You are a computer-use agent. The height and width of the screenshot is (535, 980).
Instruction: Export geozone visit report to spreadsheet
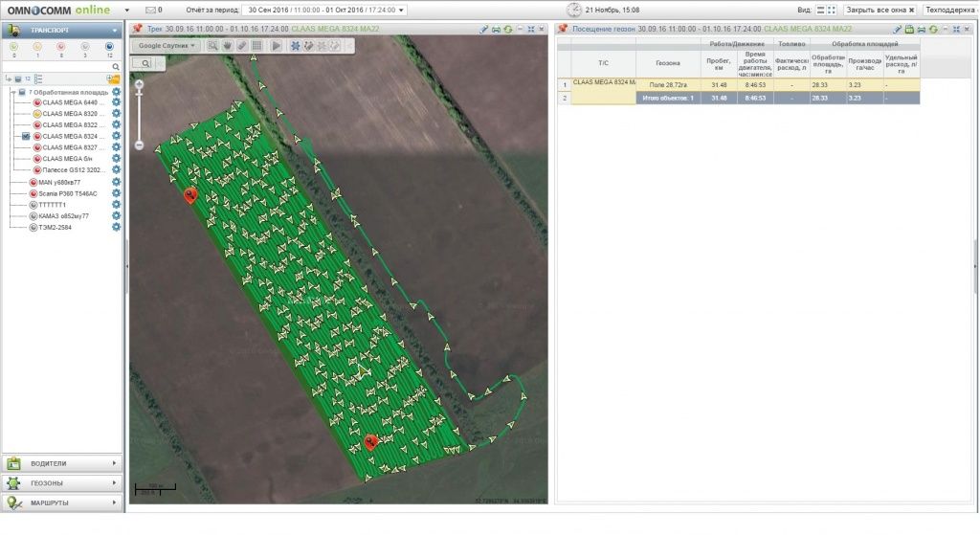909,30
